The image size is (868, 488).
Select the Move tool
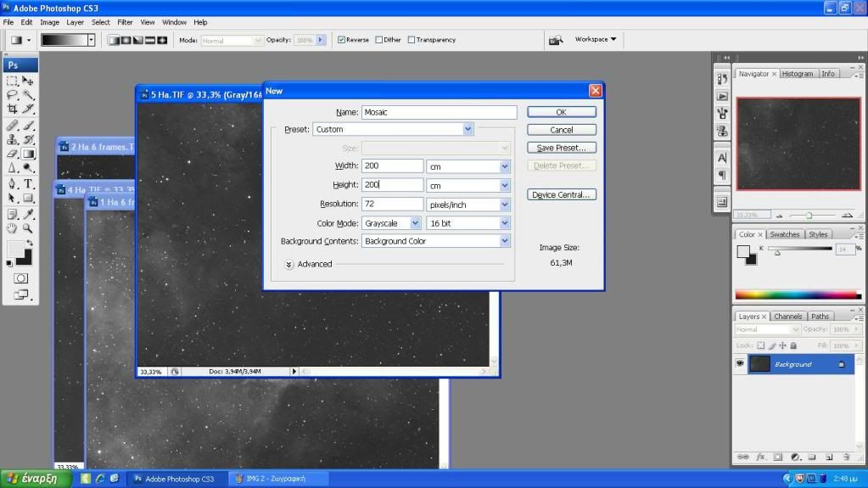[x=28, y=81]
